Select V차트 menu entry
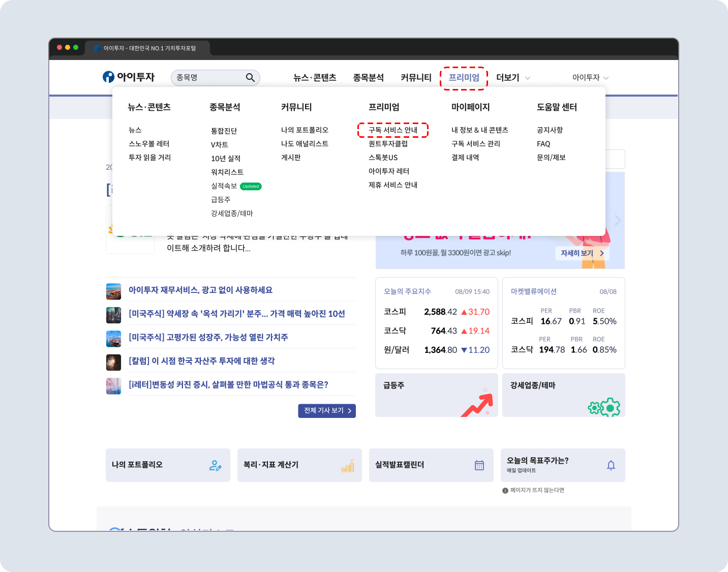This screenshot has width=728, height=572. (x=220, y=145)
